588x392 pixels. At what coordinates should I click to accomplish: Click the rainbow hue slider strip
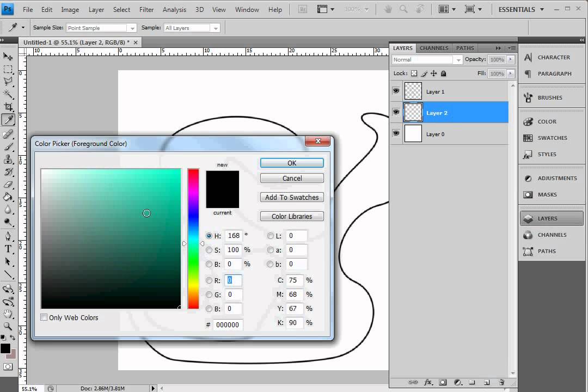coord(193,239)
